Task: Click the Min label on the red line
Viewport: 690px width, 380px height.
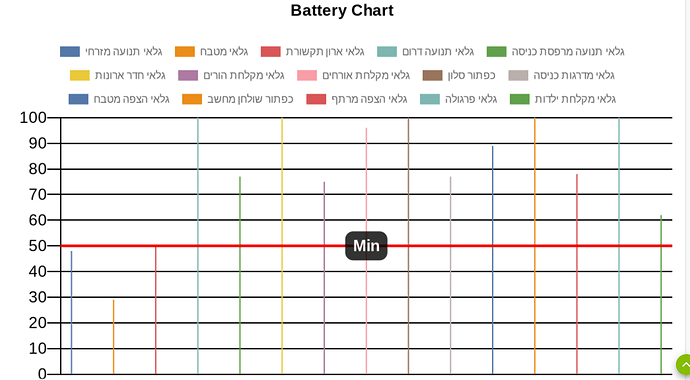Action: 366,246
